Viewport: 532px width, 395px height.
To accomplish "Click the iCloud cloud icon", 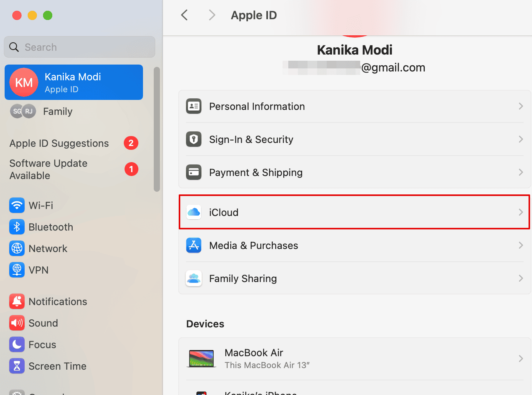I will click(194, 212).
